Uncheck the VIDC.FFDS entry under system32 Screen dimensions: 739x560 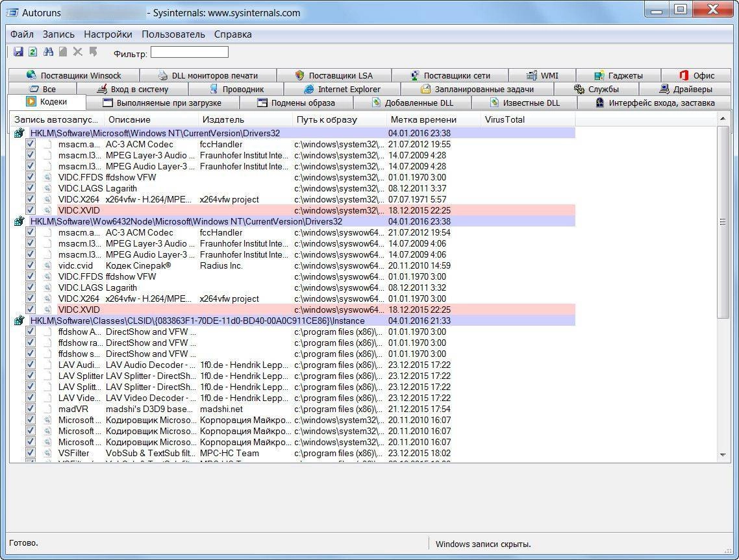(x=30, y=177)
